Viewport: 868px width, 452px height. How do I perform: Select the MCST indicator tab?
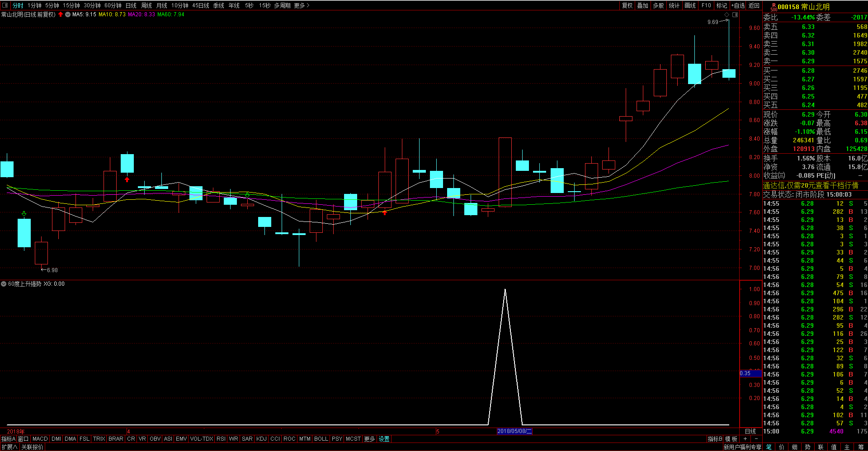pos(353,439)
